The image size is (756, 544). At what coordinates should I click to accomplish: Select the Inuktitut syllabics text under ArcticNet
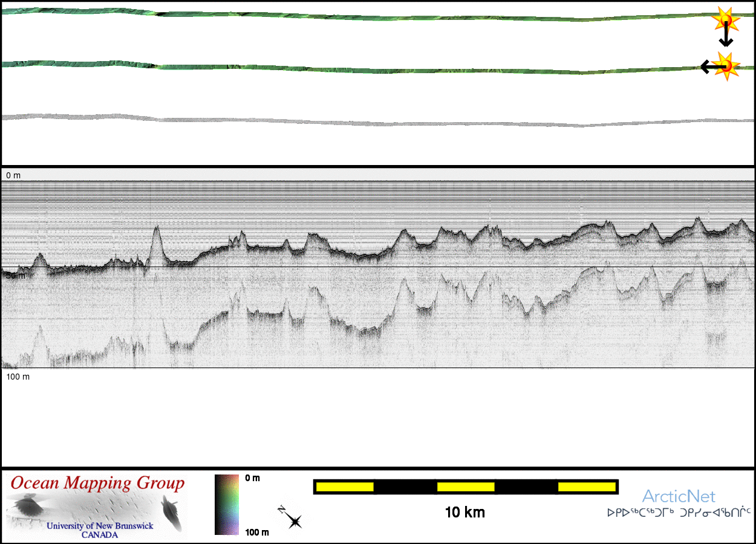click(x=679, y=513)
